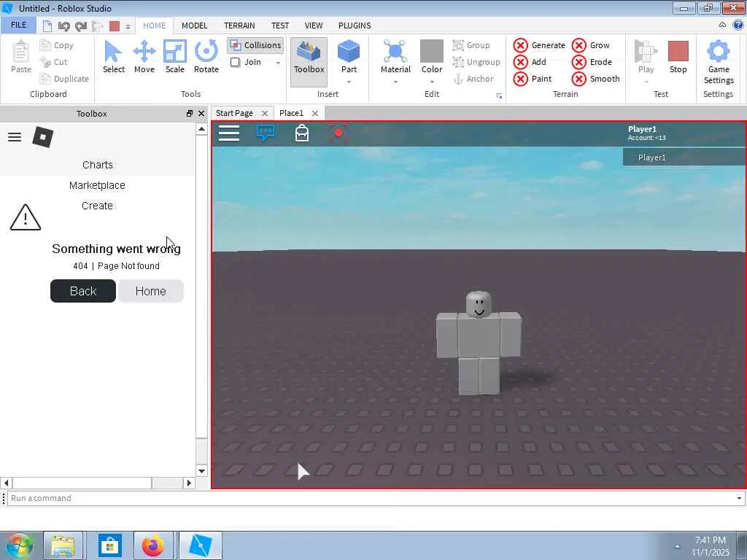The image size is (747, 560).
Task: Open the command bar history dropdown
Action: [739, 498]
